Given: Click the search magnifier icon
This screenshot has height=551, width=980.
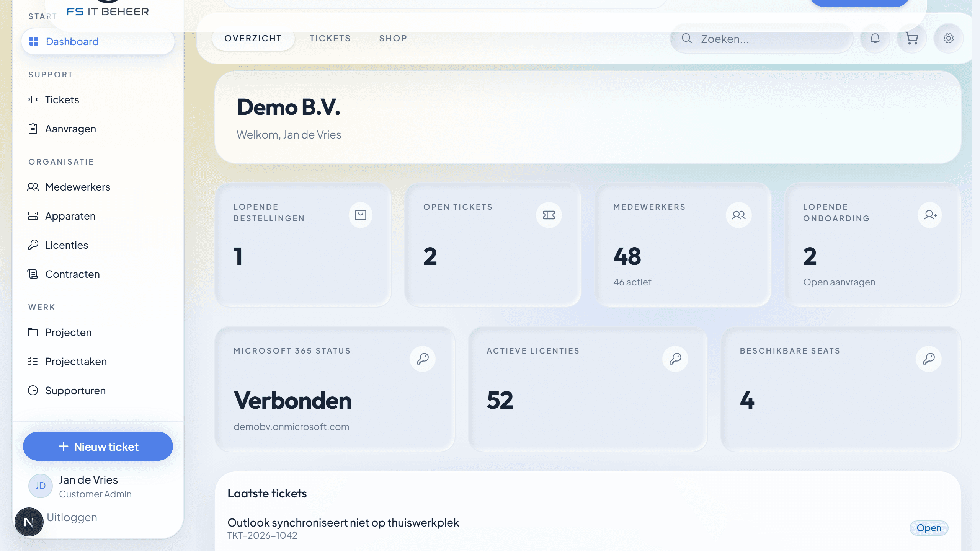Looking at the screenshot, I should (x=687, y=38).
